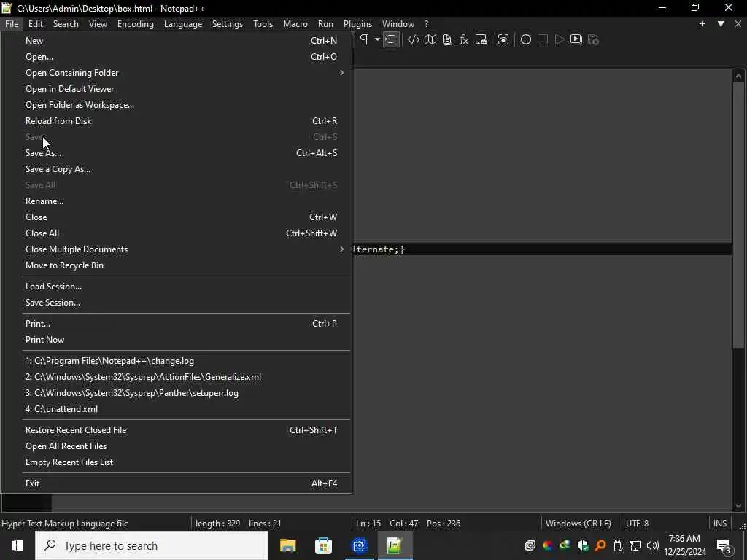Click the code tag language icon in toolbar
The image size is (747, 560).
[414, 39]
